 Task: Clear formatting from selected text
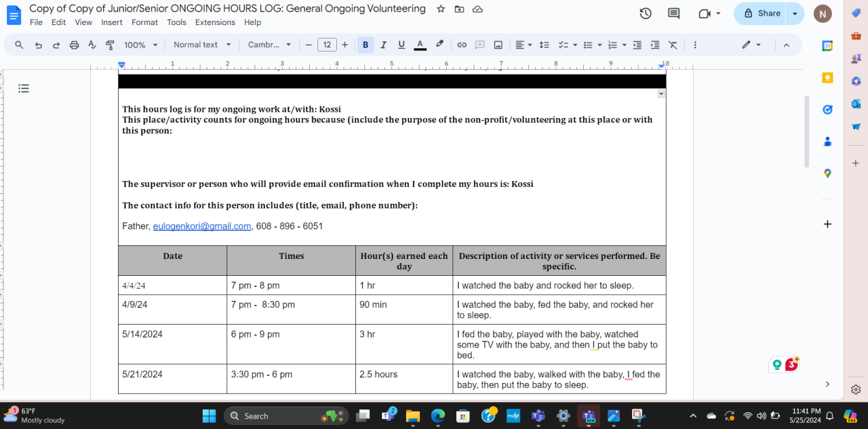(673, 45)
